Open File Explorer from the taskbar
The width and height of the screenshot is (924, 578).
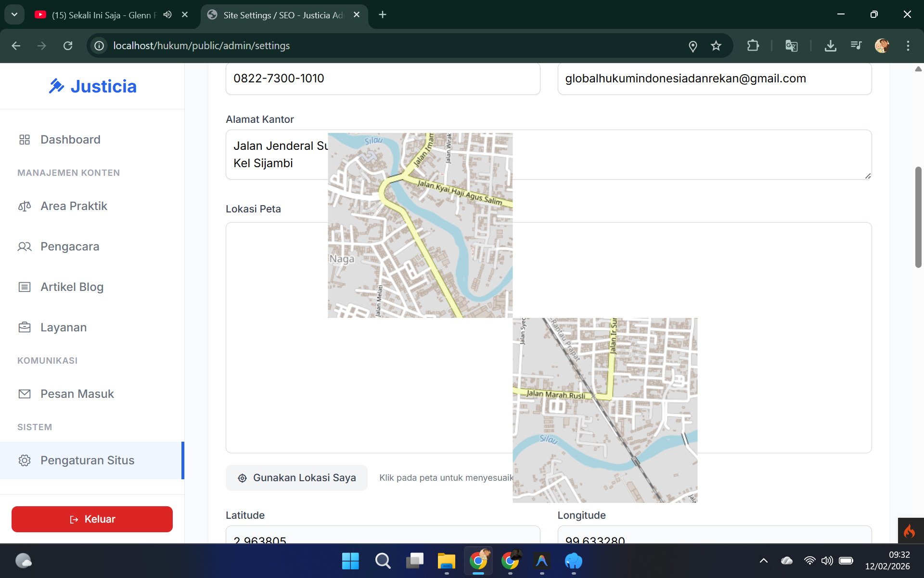point(446,561)
